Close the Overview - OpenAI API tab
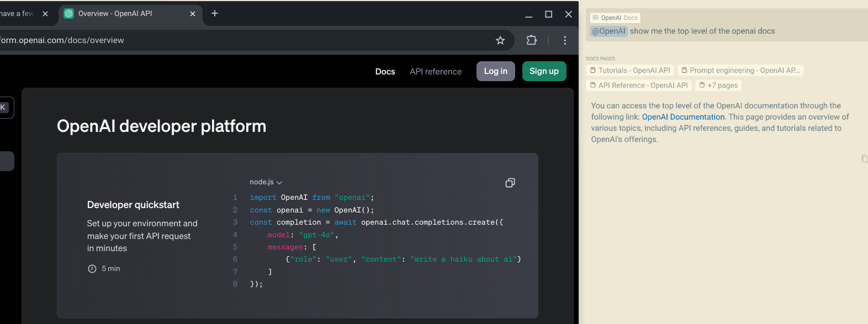Screen dimensions: 868x324 point(193,14)
